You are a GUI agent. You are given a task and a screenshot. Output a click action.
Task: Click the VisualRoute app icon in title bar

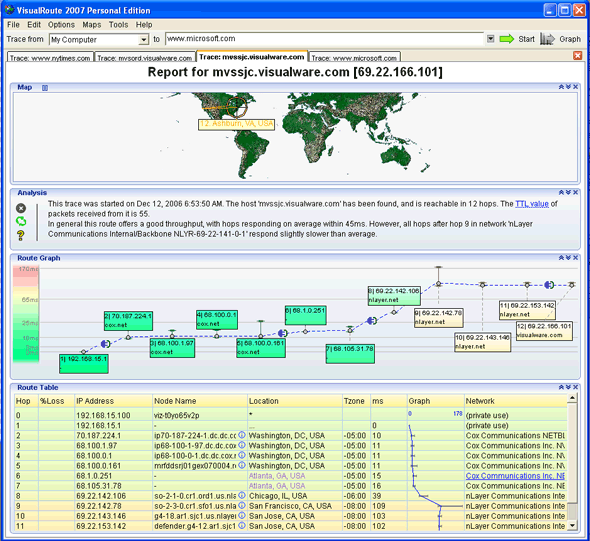[x=9, y=9]
